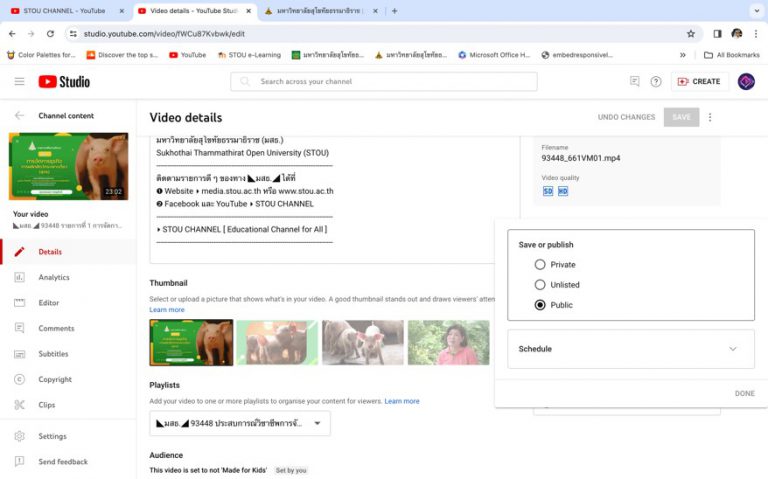Screen dimensions: 768x479
Task: Open the new tab plus icon
Action: point(394,11)
